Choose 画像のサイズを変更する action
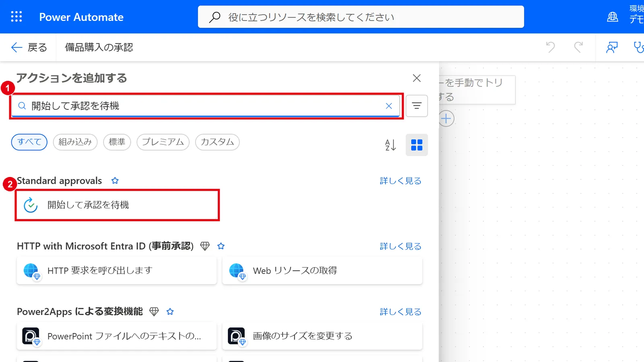 tap(322, 336)
